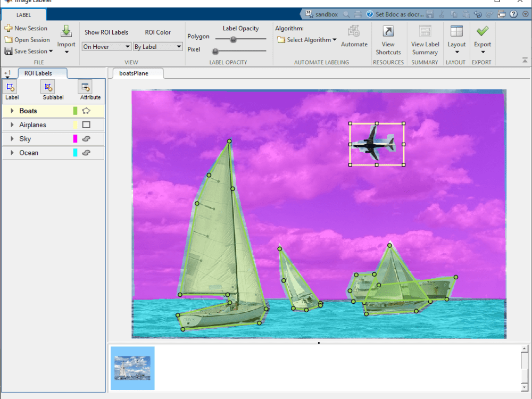The image size is (532, 399).
Task: Open the Select Algorithm dropdown
Action: point(307,40)
